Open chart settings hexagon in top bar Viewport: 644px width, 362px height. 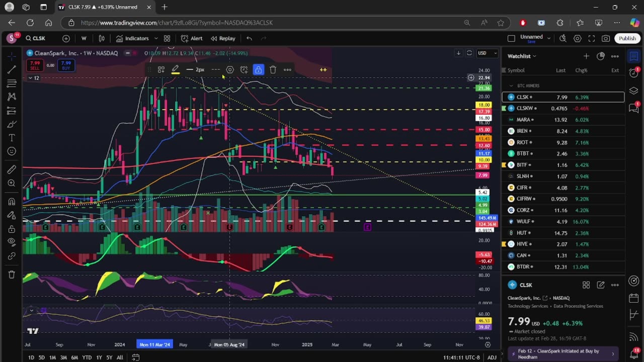click(x=577, y=38)
